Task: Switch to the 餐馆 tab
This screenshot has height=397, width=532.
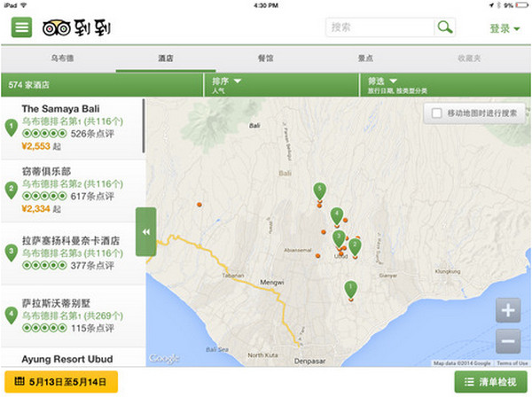Action: (x=265, y=58)
